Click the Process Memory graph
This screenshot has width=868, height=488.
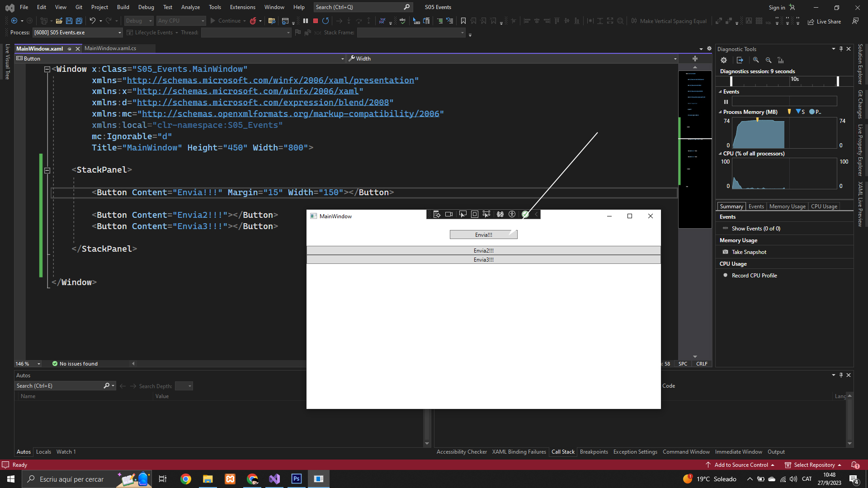coord(784,133)
